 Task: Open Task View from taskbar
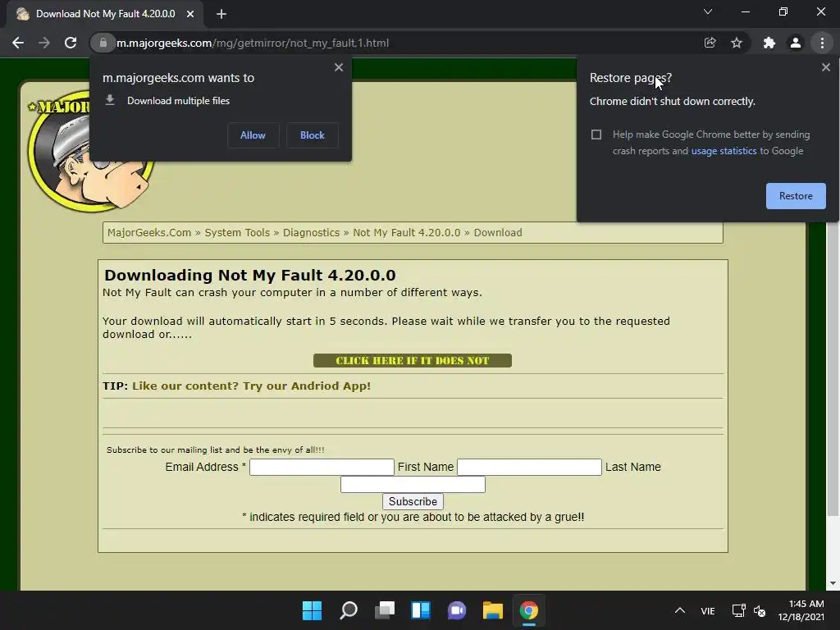pos(385,610)
